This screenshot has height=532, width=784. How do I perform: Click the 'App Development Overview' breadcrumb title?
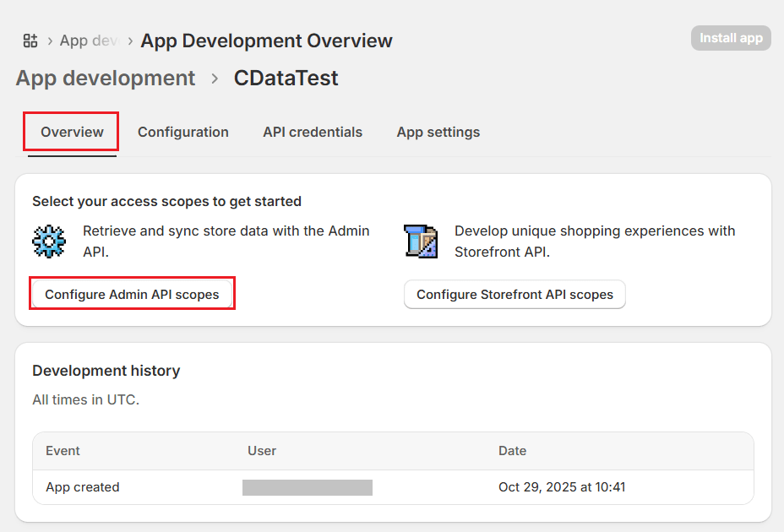(266, 41)
